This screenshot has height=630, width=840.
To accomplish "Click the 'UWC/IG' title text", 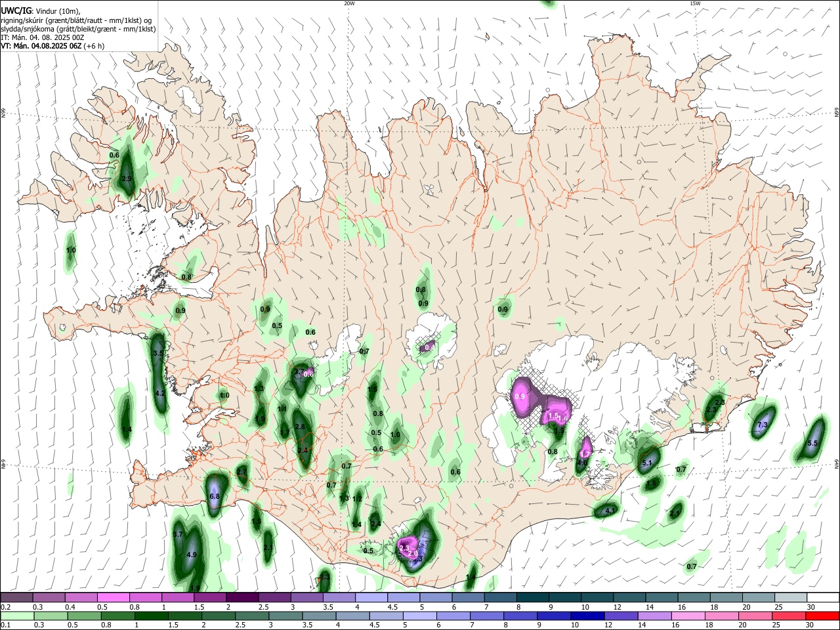I will click(x=16, y=10).
